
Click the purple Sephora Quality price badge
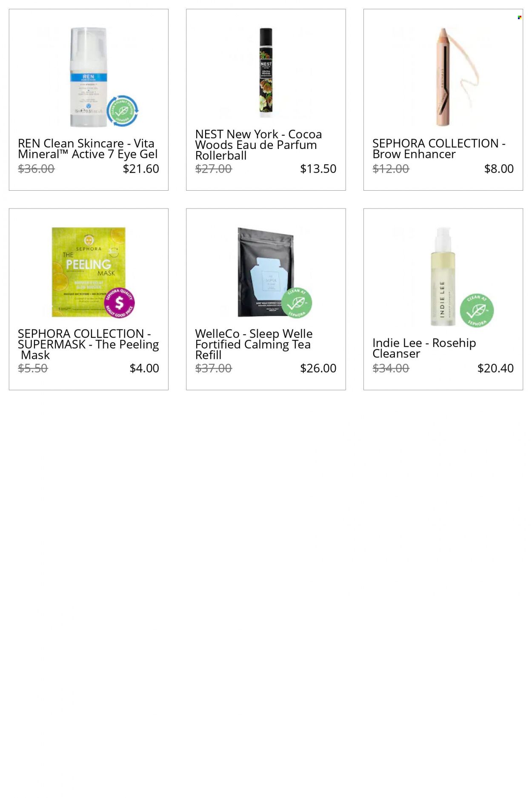(119, 303)
